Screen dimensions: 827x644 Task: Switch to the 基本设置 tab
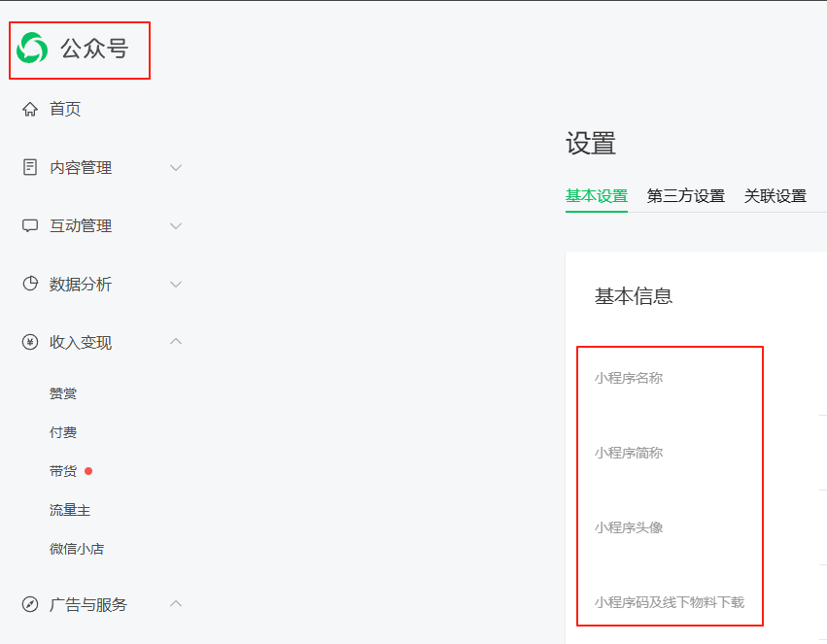pyautogui.click(x=597, y=196)
